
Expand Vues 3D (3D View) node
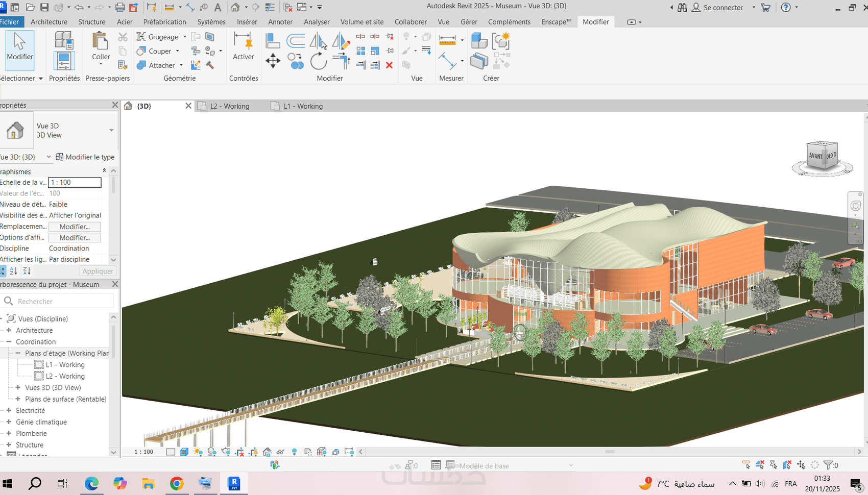click(x=18, y=387)
